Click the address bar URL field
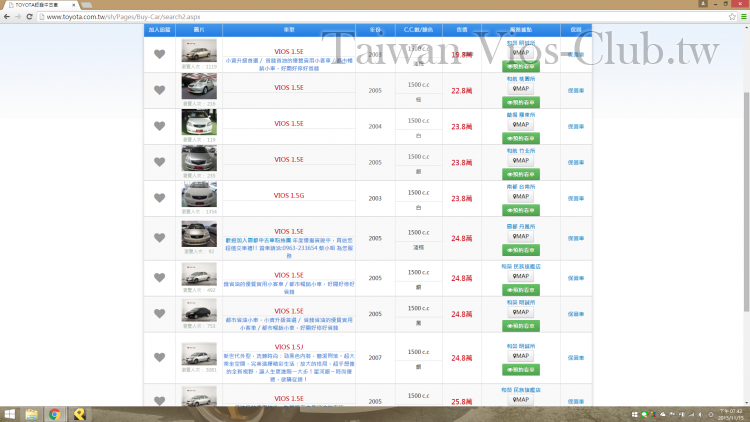This screenshot has width=750, height=422. 383,16
